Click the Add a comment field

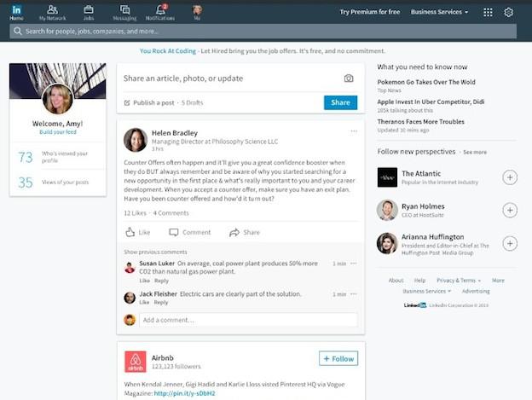(248, 320)
